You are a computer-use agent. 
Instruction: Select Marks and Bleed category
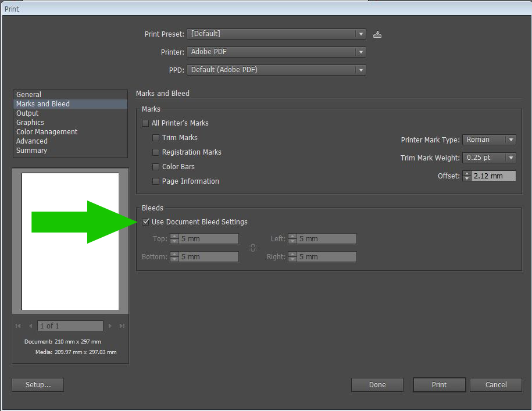click(70, 103)
